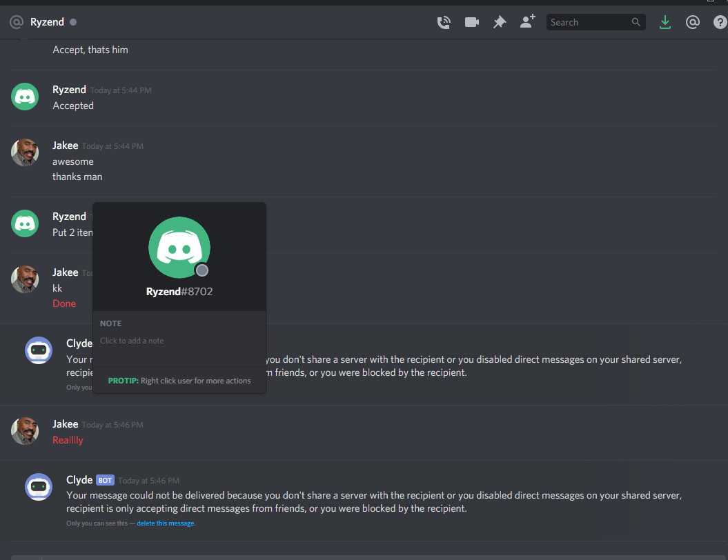The height and width of the screenshot is (560, 728).
Task: Click the 'thanks man' message
Action: pos(77,177)
